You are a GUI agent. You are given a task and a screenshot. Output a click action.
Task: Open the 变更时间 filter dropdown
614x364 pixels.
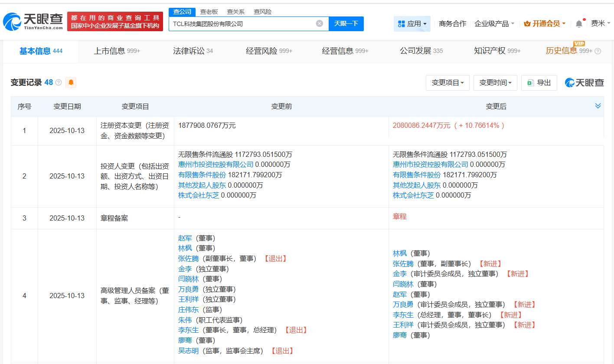click(x=495, y=82)
